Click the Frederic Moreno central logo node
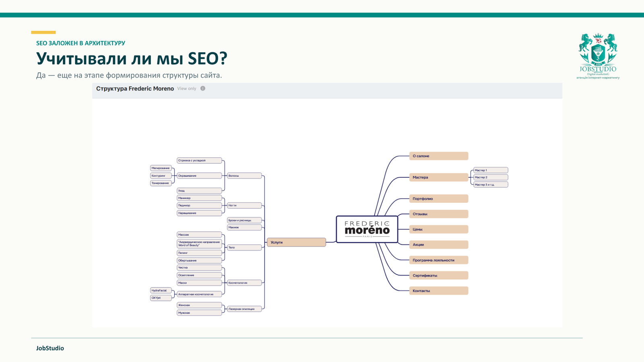The width and height of the screenshot is (644, 362). pos(367,229)
